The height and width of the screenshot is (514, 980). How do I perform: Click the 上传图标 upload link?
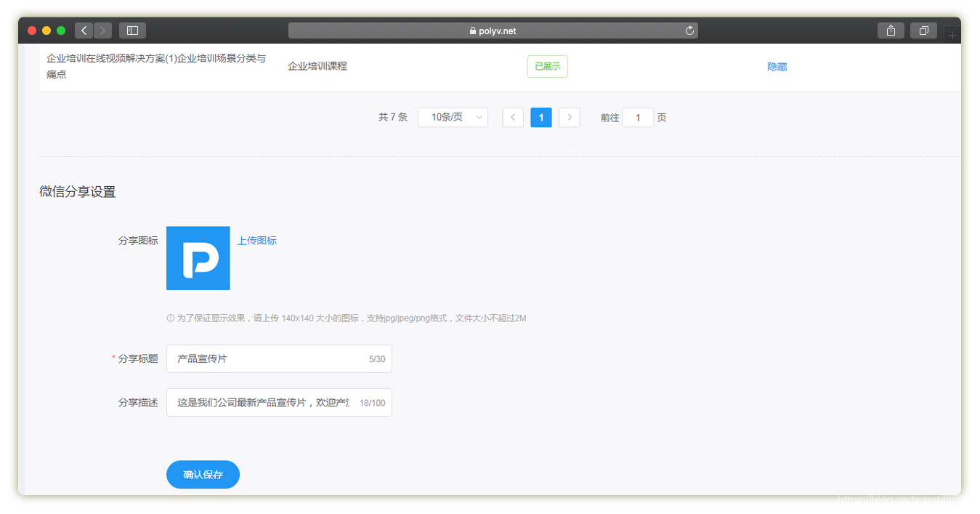tap(256, 241)
